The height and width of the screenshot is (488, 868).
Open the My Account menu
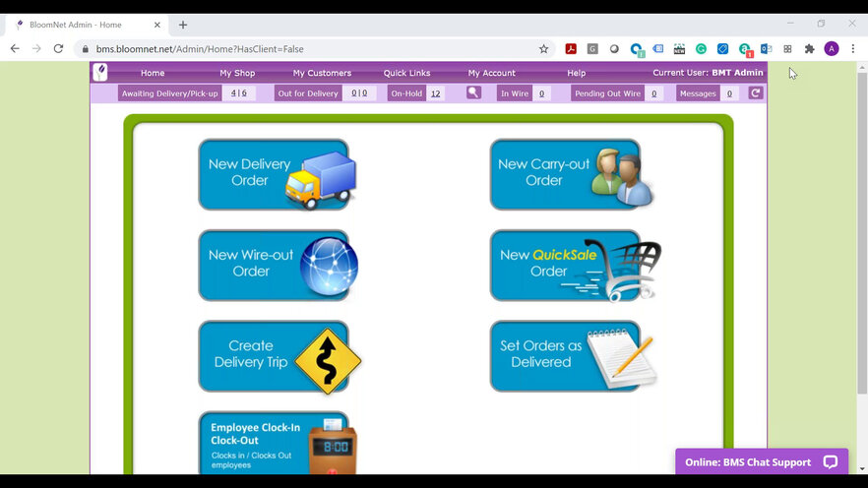[x=492, y=73]
